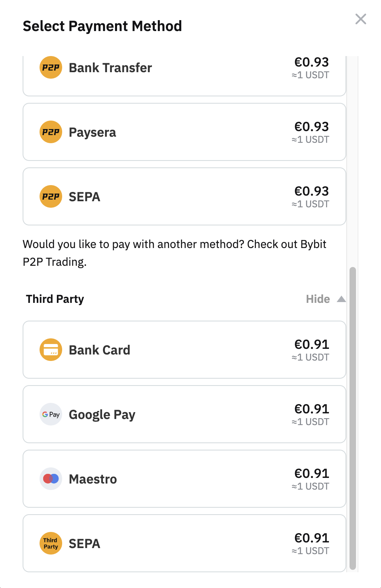Click the orange Bank Card icon

pyautogui.click(x=51, y=350)
